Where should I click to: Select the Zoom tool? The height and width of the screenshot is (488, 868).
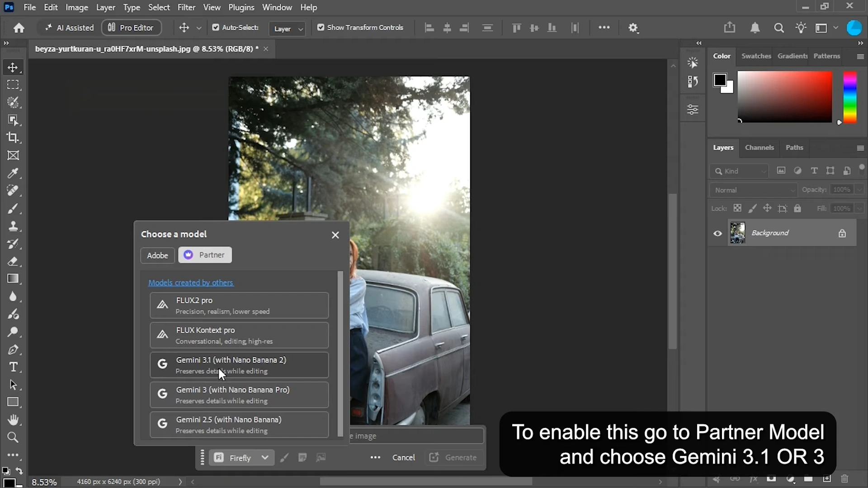(x=13, y=437)
